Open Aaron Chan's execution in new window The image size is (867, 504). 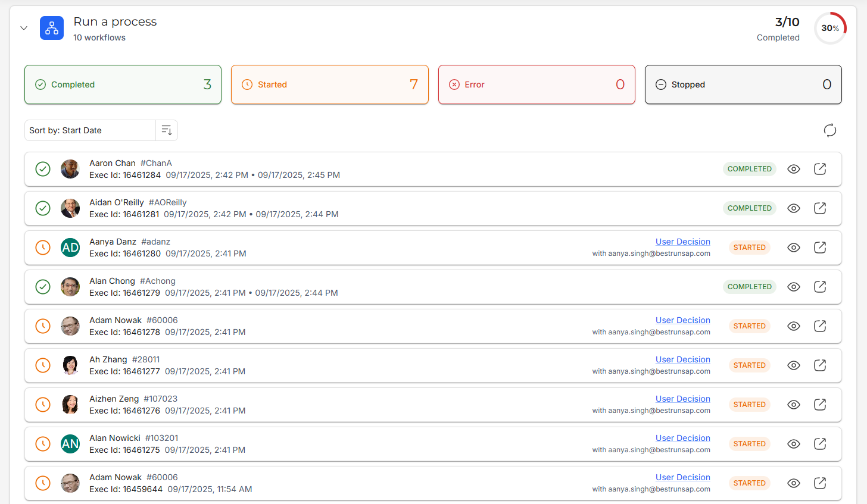point(819,169)
